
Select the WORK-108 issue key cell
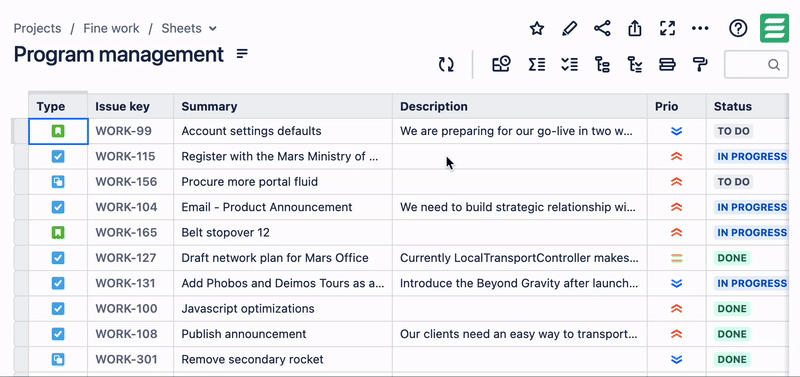point(131,334)
